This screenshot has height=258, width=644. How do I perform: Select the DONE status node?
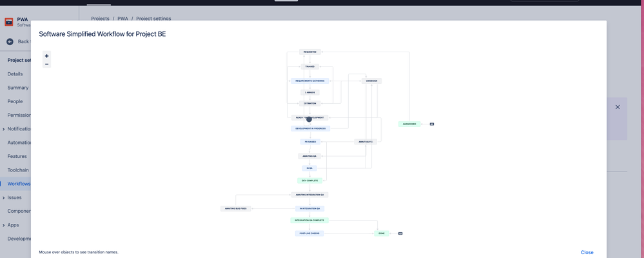click(381, 233)
